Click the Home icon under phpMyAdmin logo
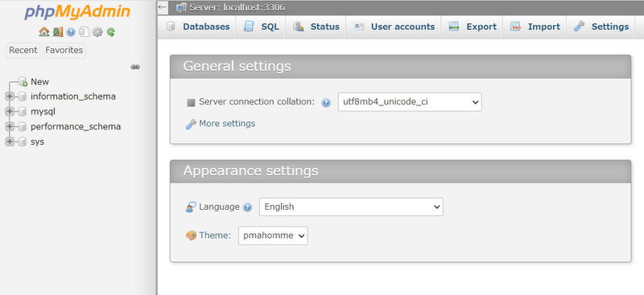This screenshot has height=295, width=644. (x=44, y=31)
